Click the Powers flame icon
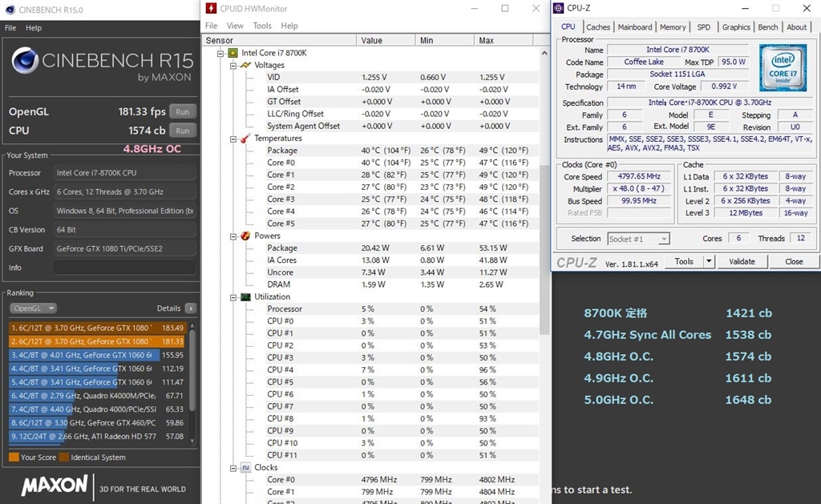Viewport: 821px width, 504px height. click(x=245, y=236)
